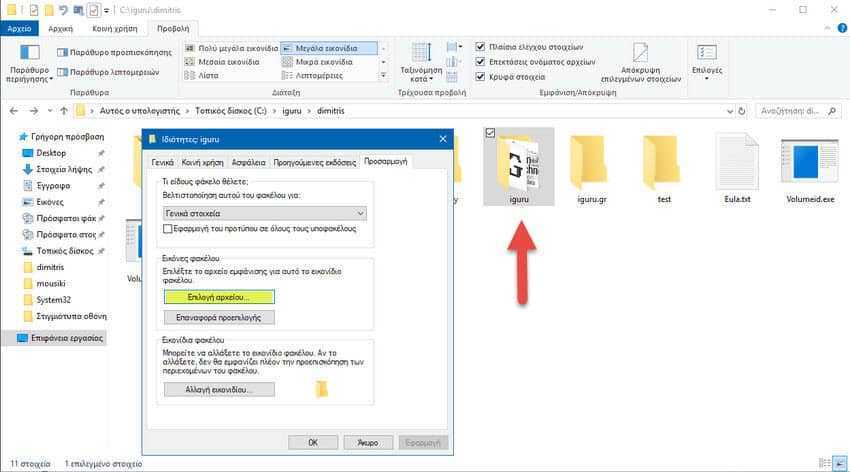Select Τοπικός δίσκος in navigation pane

[x=65, y=251]
